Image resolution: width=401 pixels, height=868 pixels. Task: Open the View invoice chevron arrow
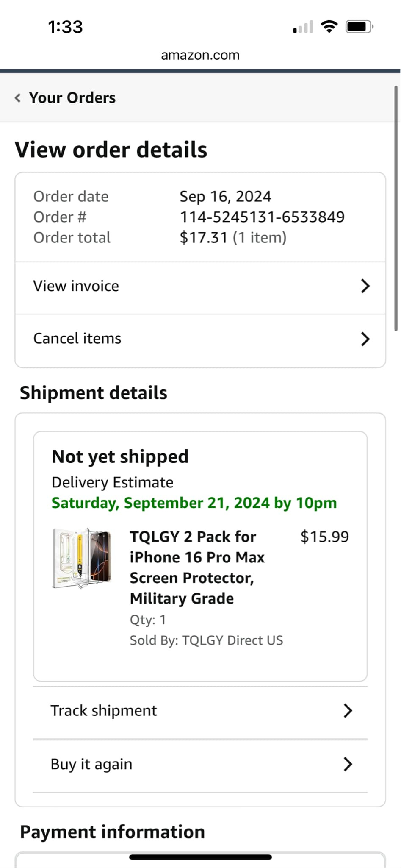point(365,286)
